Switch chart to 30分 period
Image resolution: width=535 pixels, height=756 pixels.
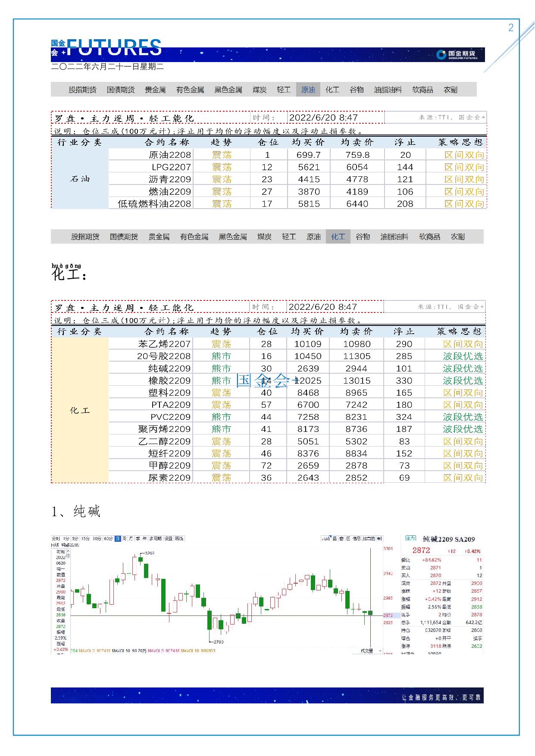click(97, 539)
